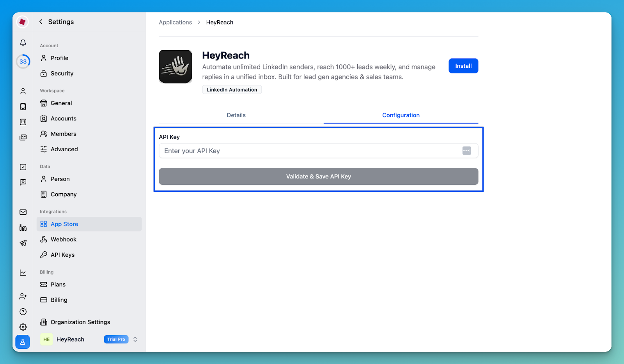
Task: Switch to the Configuration tab
Action: tap(401, 115)
